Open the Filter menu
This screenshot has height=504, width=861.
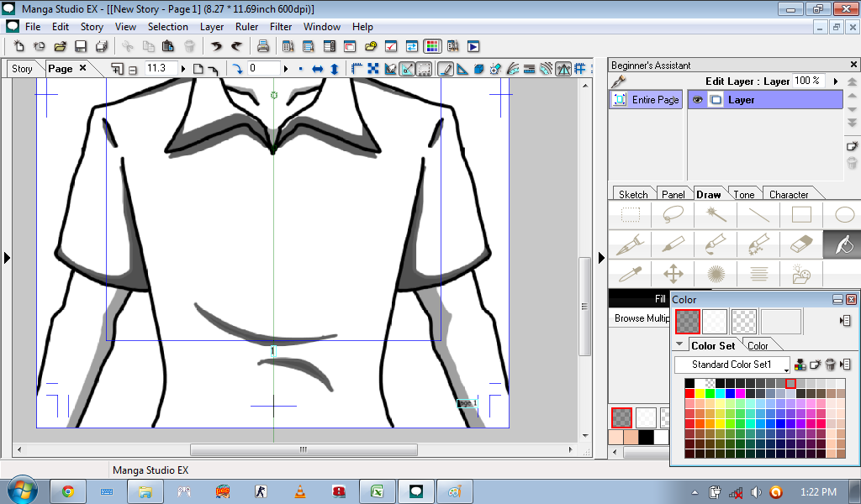click(x=281, y=26)
